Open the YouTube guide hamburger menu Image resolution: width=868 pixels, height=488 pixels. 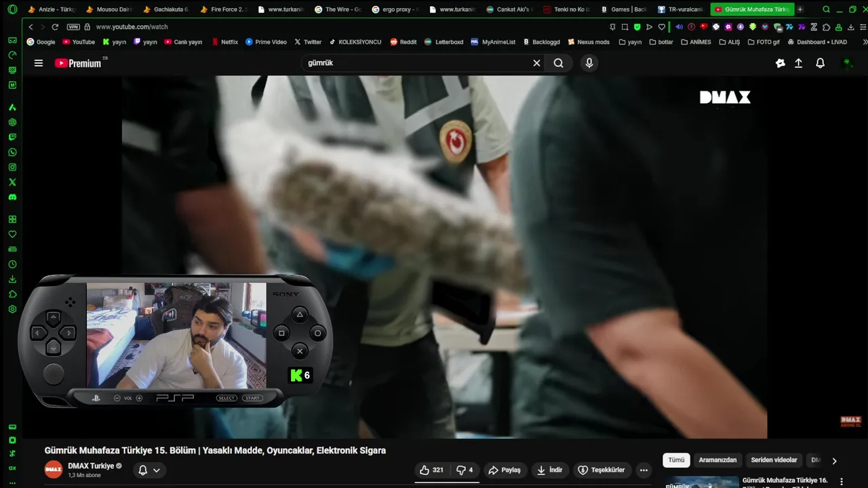pos(39,63)
